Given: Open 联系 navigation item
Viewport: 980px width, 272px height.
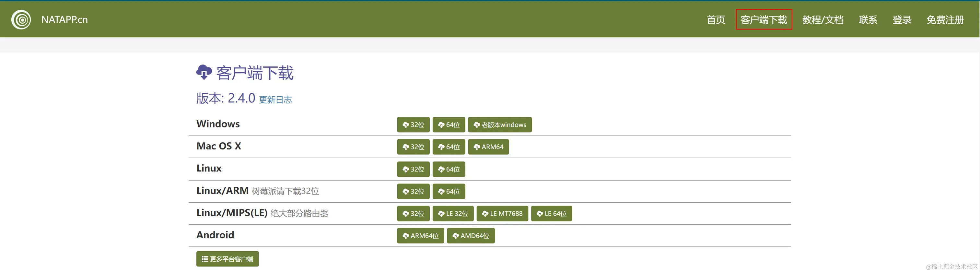Looking at the screenshot, I should 868,20.
